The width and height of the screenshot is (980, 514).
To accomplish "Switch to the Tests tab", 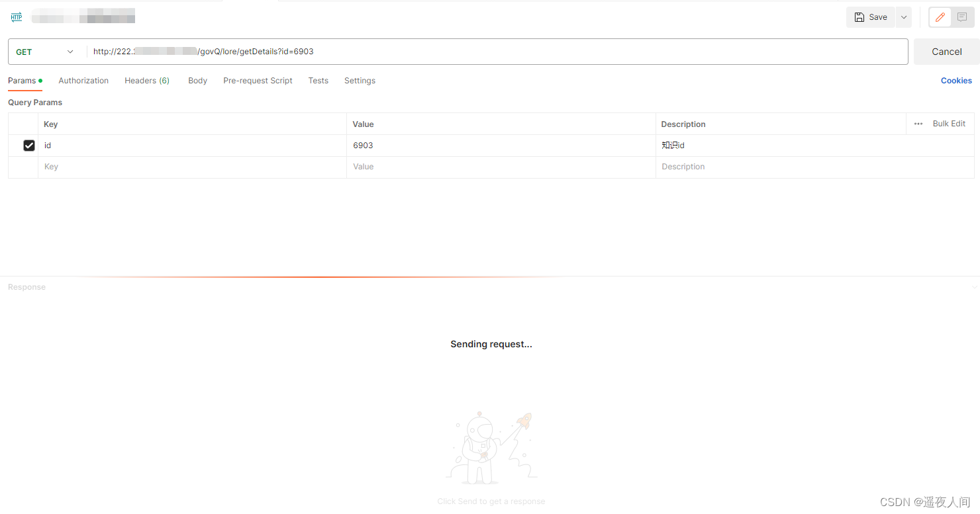I will tap(318, 80).
